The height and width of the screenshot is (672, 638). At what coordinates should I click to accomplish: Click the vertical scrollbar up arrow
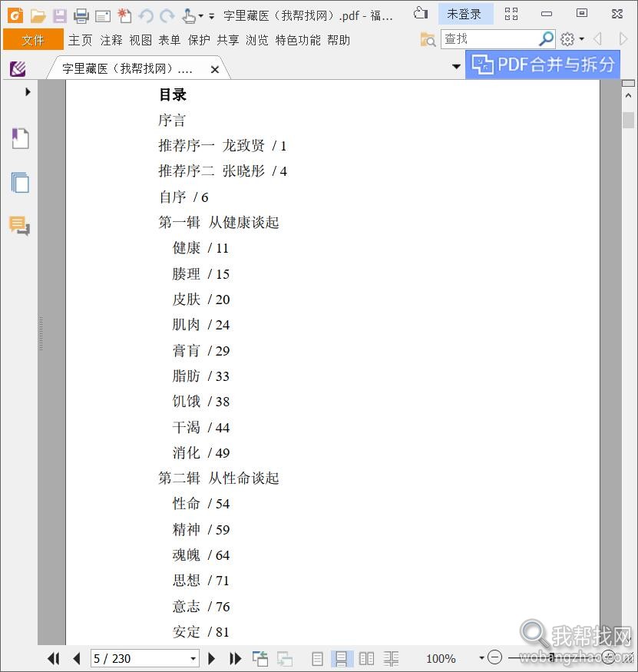[628, 95]
